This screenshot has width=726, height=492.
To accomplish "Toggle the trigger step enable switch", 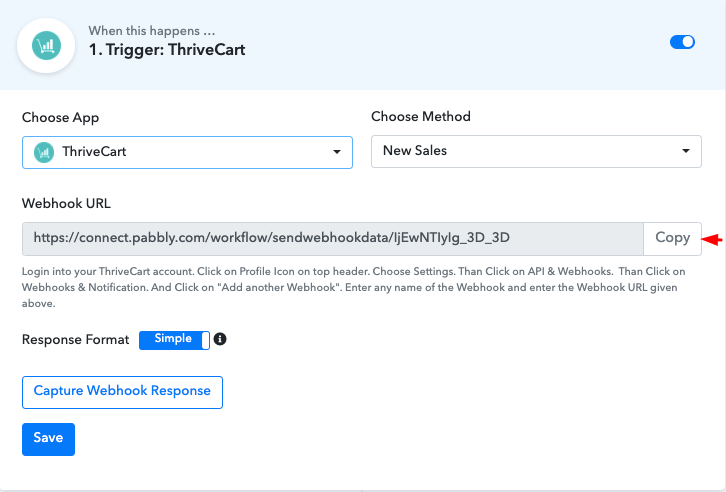I will [682, 42].
